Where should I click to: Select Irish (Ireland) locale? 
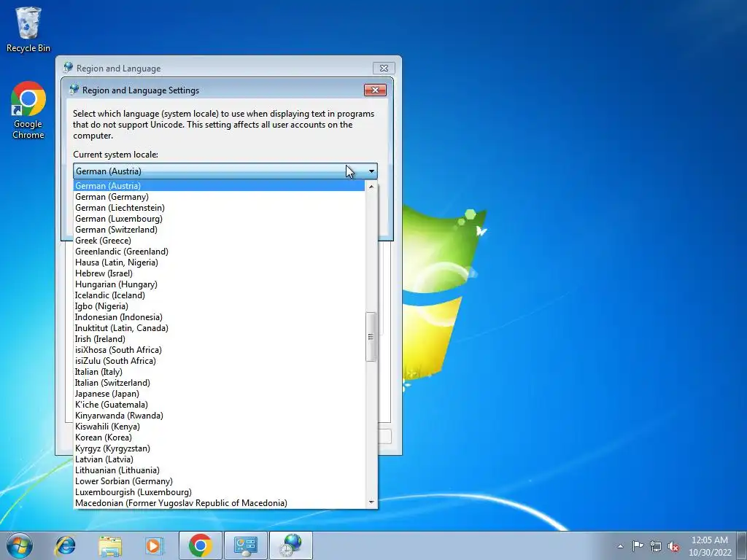click(x=219, y=339)
